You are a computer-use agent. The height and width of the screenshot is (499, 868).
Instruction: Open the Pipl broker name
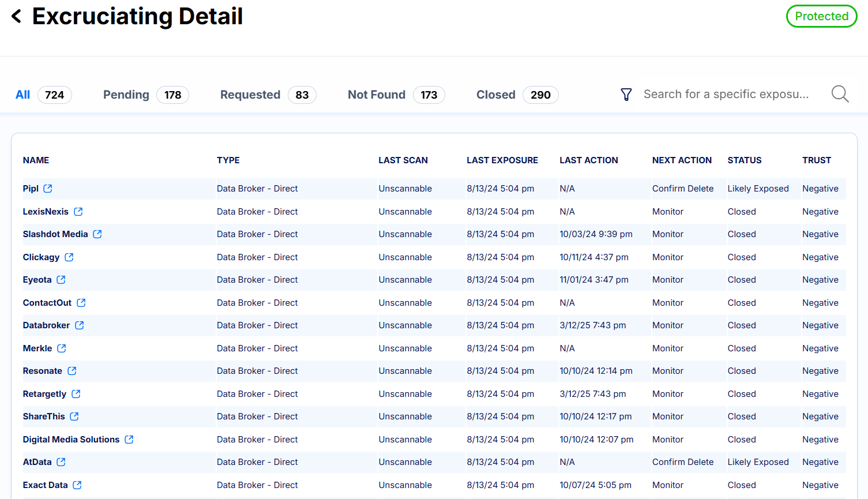click(31, 189)
